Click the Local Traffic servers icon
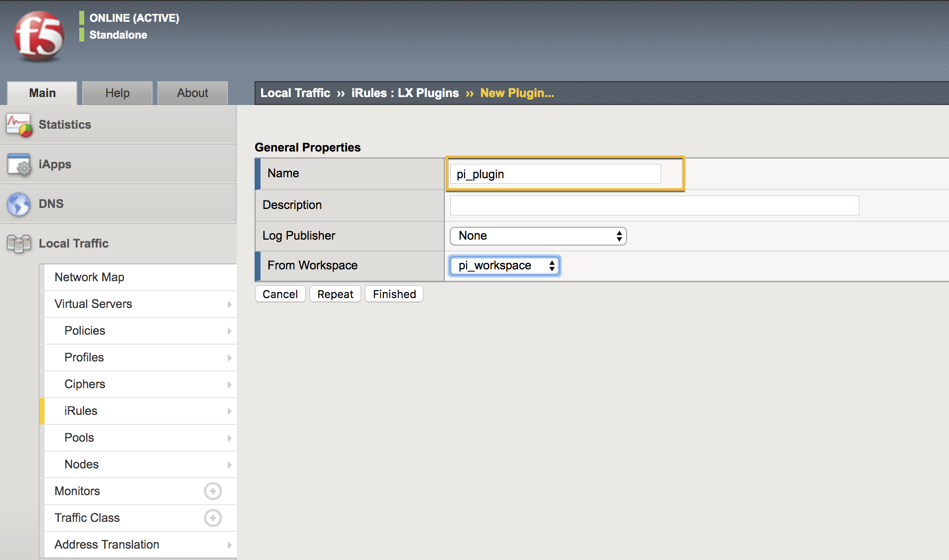 (19, 244)
